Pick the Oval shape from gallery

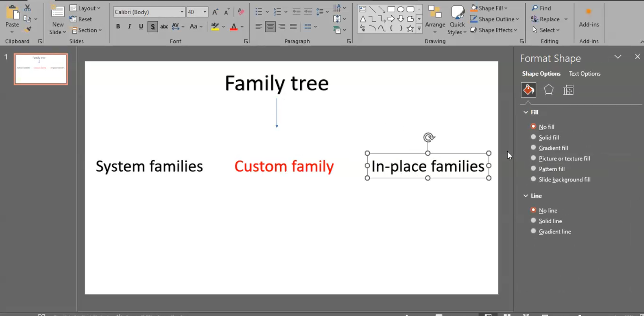tap(400, 9)
